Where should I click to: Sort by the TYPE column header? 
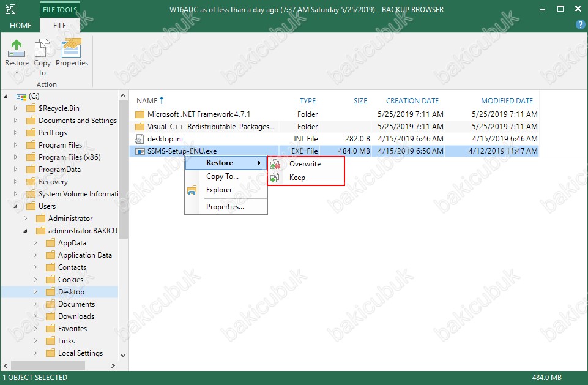(x=308, y=100)
